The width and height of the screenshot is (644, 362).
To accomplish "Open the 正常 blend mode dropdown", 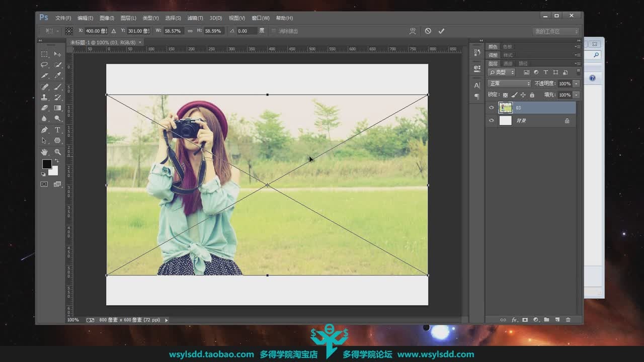I will pyautogui.click(x=509, y=83).
